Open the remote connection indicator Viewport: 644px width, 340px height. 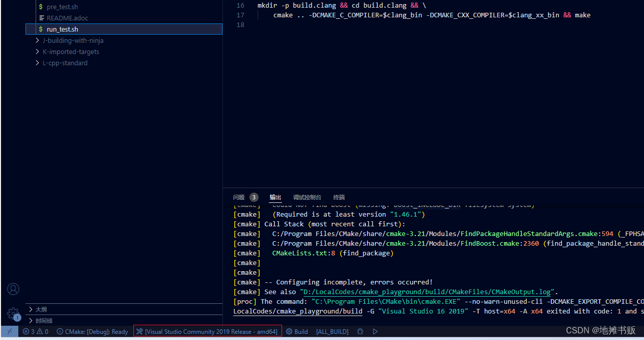click(9, 331)
